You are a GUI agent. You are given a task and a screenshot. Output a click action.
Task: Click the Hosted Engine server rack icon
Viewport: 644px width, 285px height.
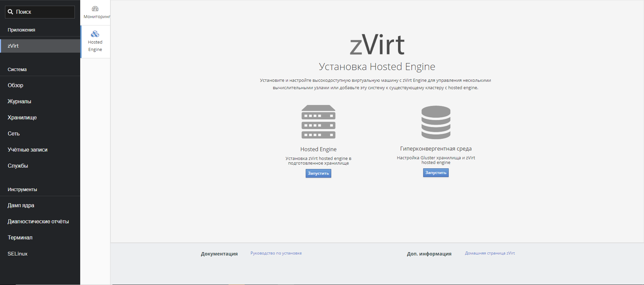318,122
